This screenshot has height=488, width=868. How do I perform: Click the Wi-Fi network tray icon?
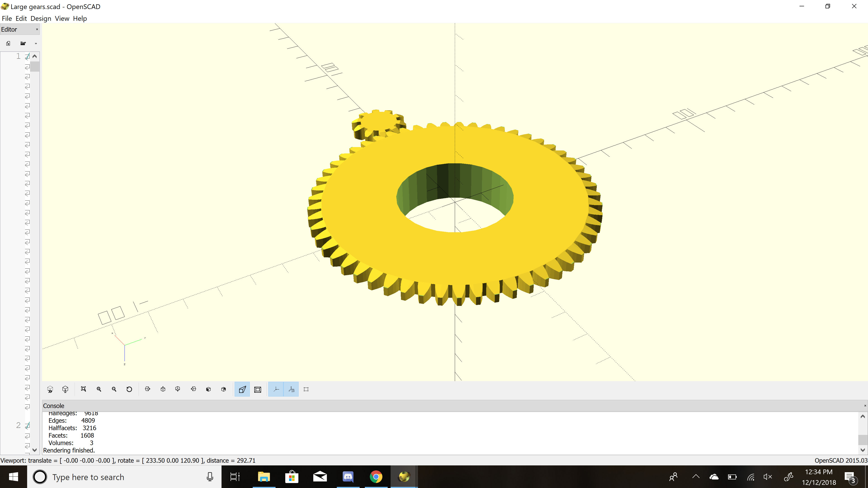click(751, 477)
